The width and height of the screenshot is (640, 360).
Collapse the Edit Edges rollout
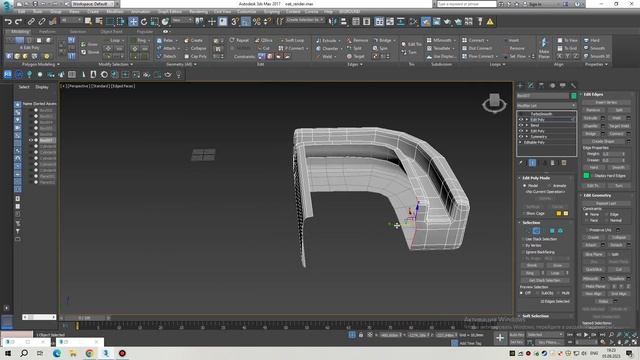[x=593, y=94]
